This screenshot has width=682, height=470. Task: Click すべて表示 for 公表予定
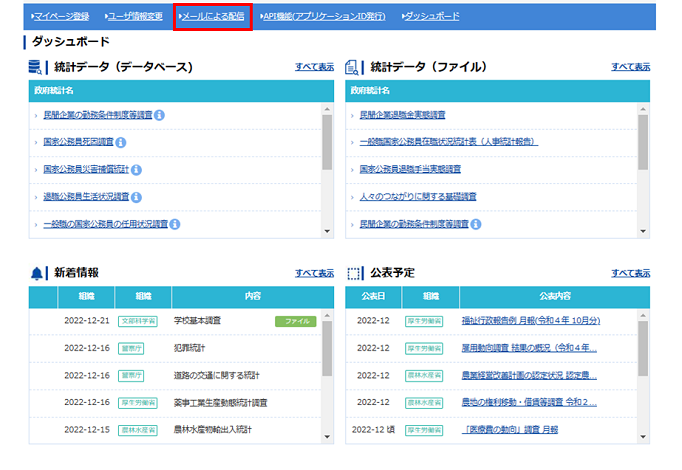[x=631, y=273]
